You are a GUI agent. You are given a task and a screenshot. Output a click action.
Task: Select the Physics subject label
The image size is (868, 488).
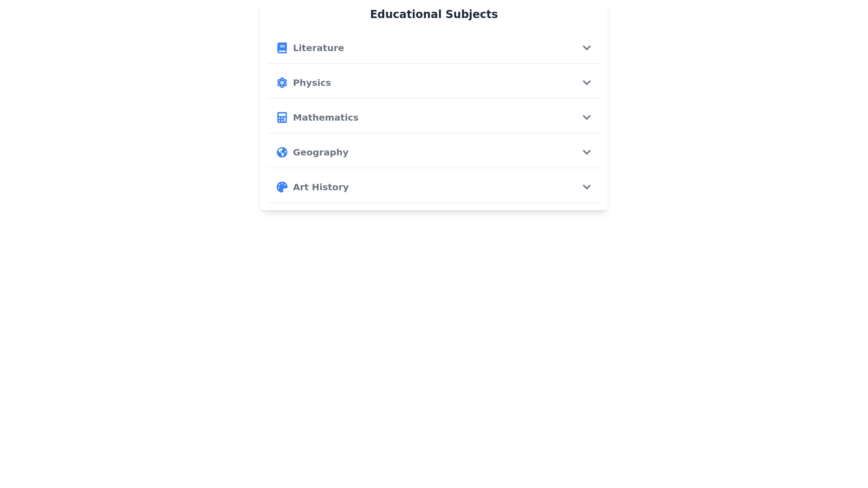(311, 83)
